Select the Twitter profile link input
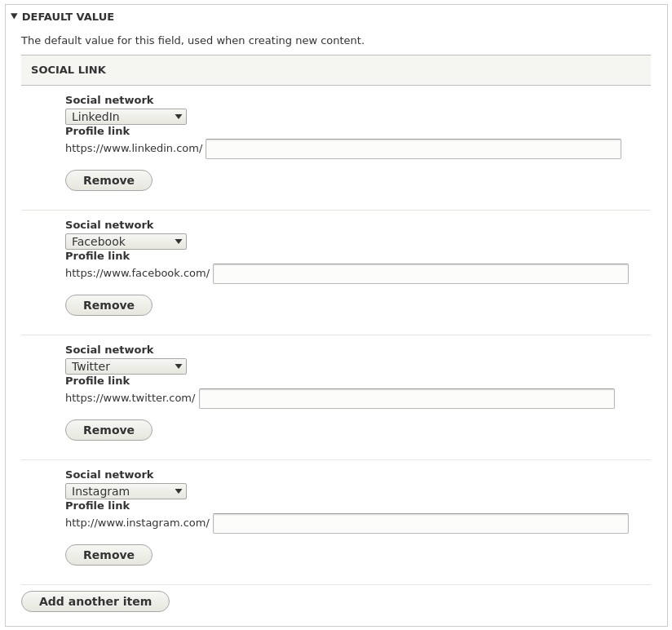 coord(406,398)
